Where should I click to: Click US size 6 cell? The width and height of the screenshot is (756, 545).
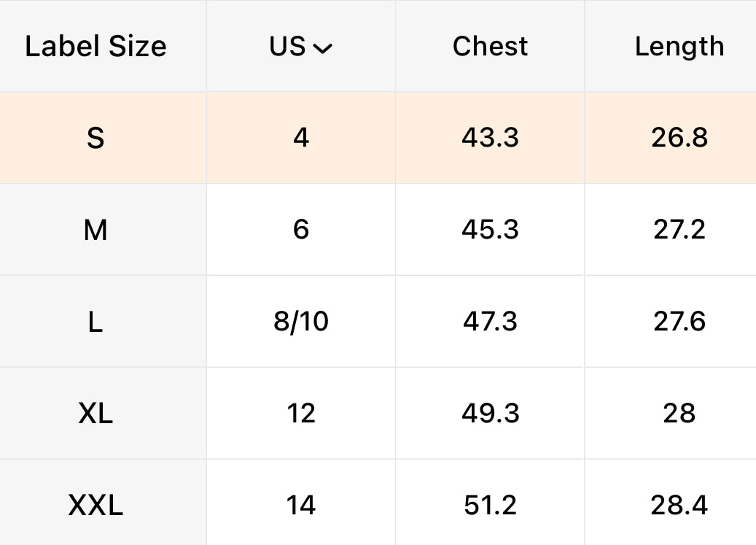click(301, 230)
